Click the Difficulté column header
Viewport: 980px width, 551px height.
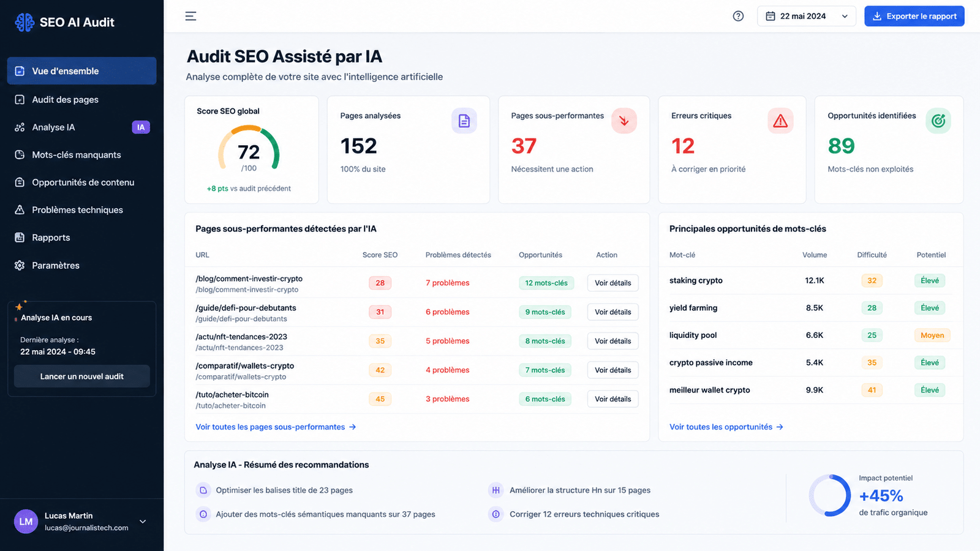point(872,255)
